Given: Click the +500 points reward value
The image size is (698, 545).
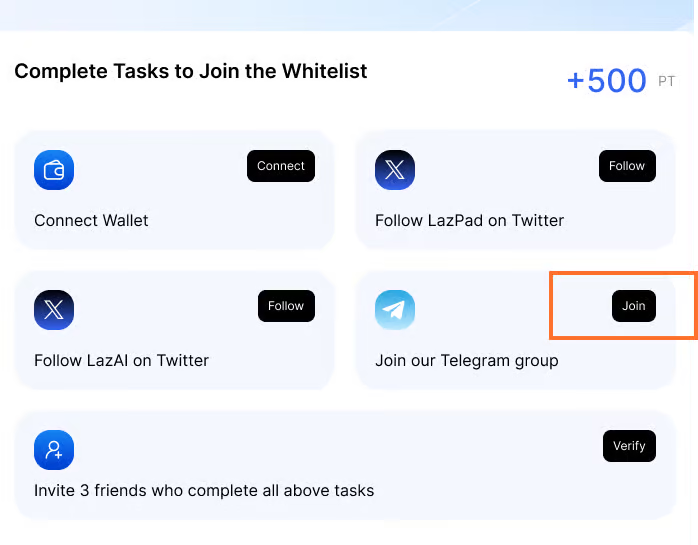Looking at the screenshot, I should [606, 80].
